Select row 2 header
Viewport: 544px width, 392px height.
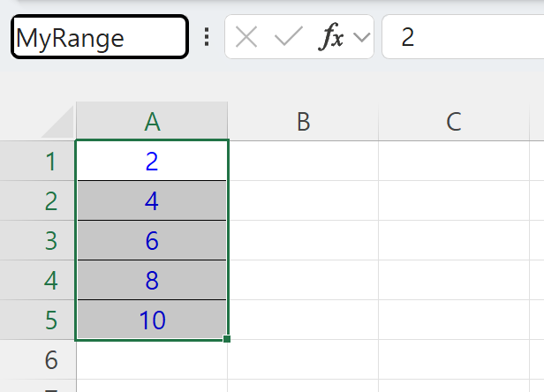click(37, 200)
